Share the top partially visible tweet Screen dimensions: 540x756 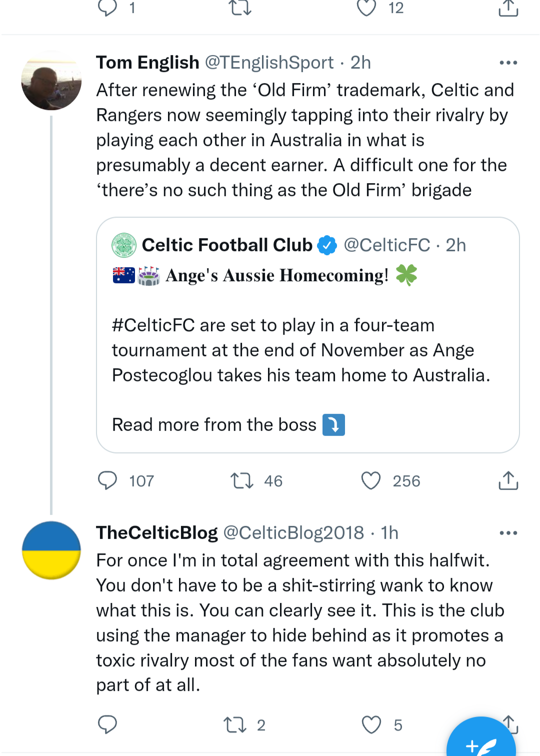coord(508,8)
